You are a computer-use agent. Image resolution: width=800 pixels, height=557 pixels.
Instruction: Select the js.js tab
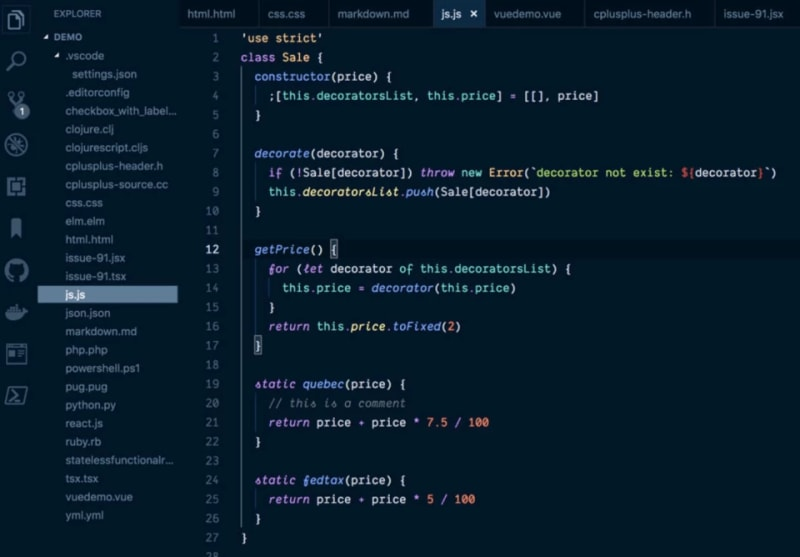[x=451, y=14]
